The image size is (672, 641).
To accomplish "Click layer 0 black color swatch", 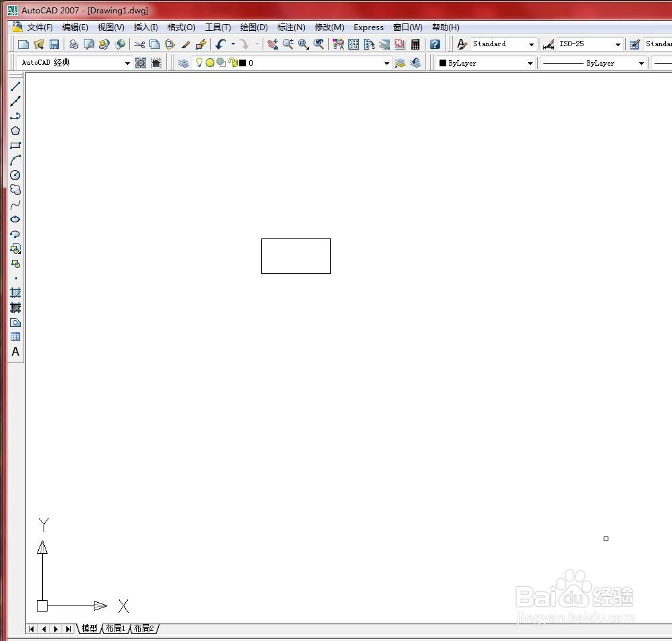I will pos(243,63).
